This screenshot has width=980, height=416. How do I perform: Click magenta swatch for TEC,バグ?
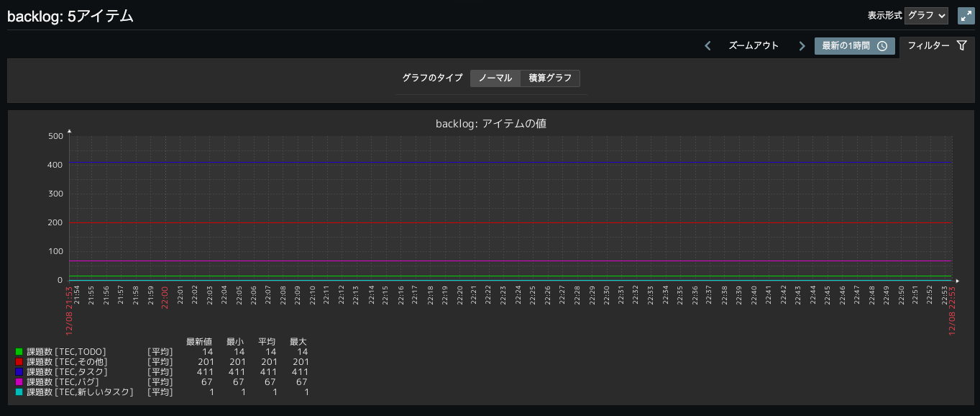(19, 382)
